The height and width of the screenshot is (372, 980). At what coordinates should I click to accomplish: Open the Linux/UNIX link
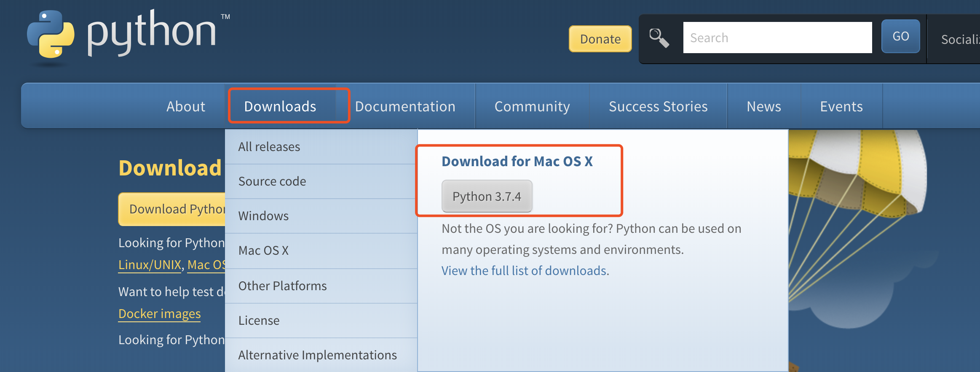[x=150, y=265]
